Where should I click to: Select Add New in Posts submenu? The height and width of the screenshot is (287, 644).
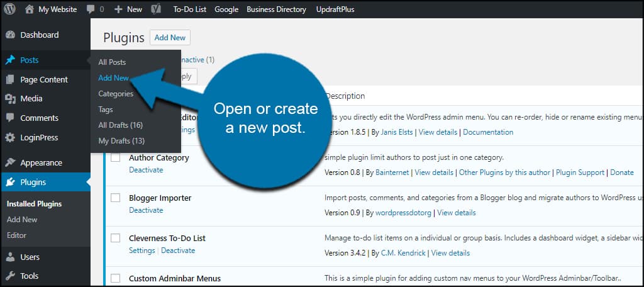pyautogui.click(x=113, y=77)
